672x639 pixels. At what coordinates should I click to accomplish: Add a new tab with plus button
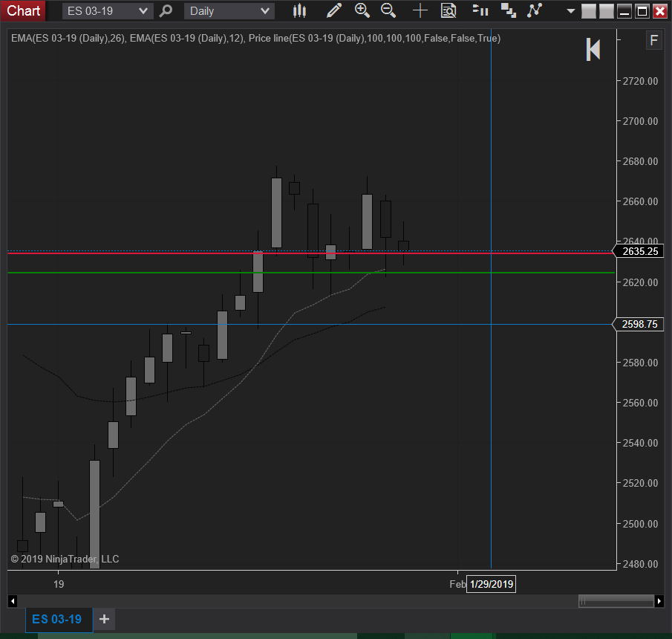(104, 619)
